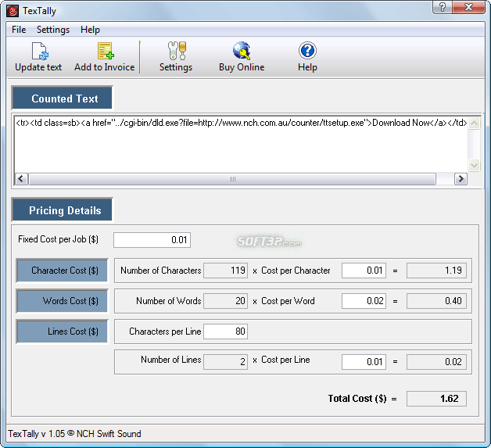Click the Pricing Details header
The width and height of the screenshot is (491, 448).
pyautogui.click(x=62, y=210)
